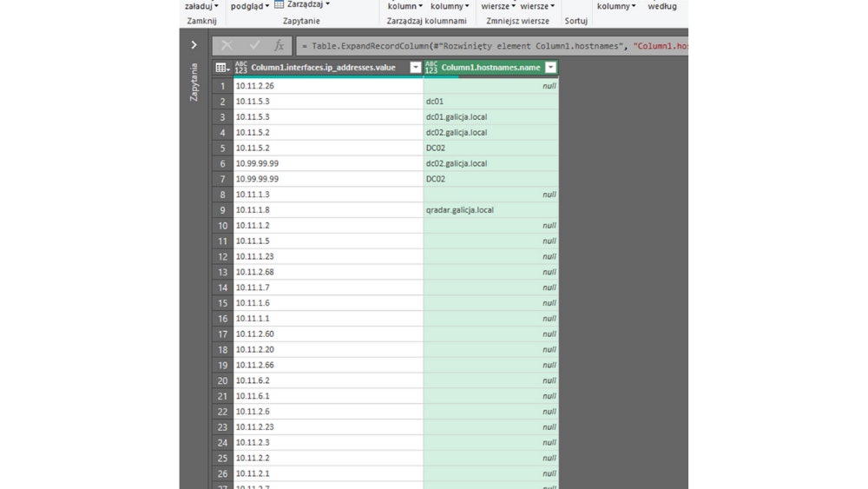Screen dimensions: 868x489
Task: Click the fx function icon
Action: (x=279, y=45)
